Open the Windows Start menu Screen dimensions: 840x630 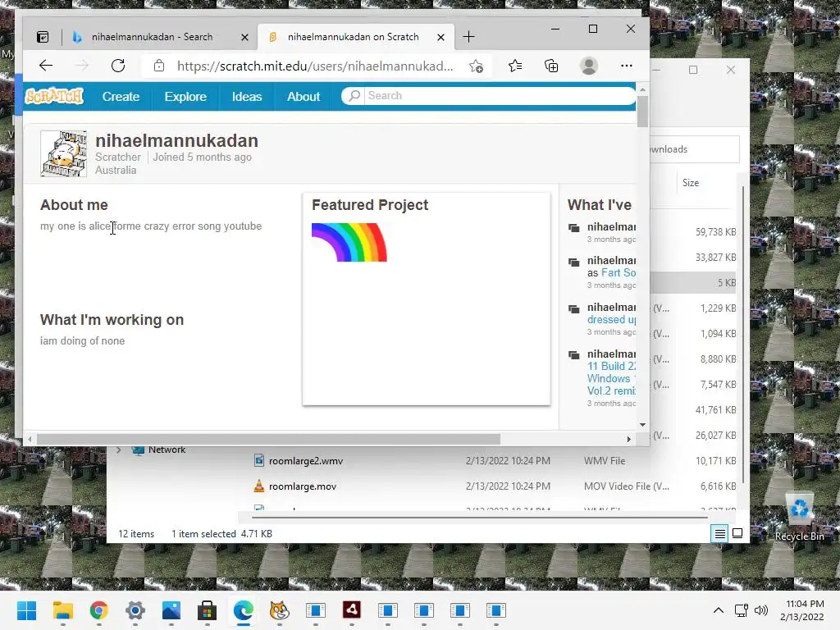tap(26, 610)
